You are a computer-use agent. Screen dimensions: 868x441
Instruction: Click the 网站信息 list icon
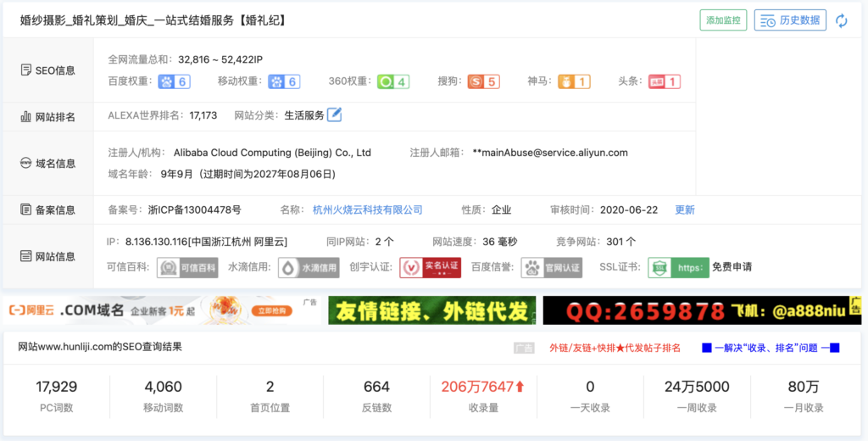25,256
